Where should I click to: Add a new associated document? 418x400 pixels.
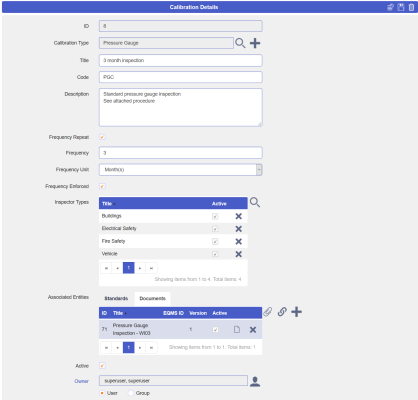point(296,312)
